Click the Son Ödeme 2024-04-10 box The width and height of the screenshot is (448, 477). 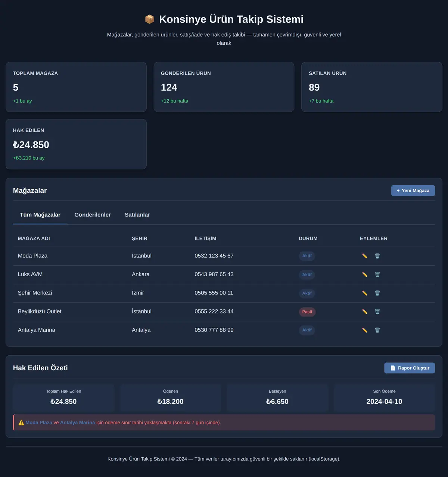[x=385, y=397]
